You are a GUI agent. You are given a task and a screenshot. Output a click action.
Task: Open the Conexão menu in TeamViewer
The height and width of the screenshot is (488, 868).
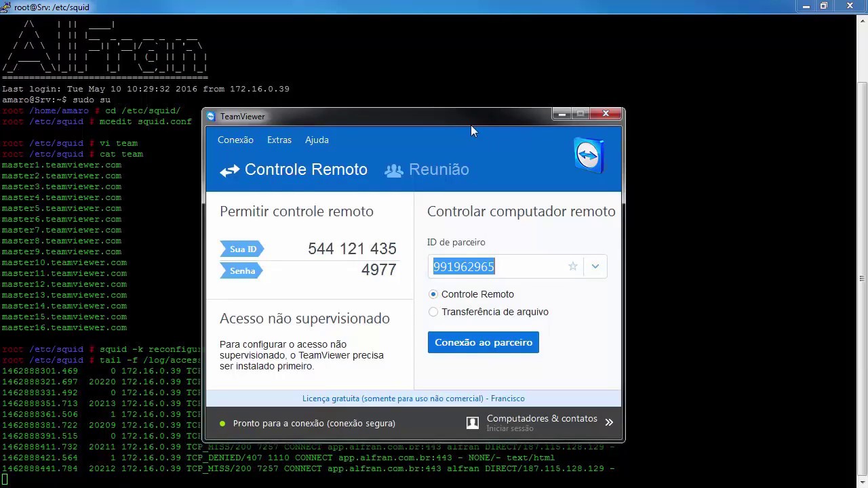(235, 140)
